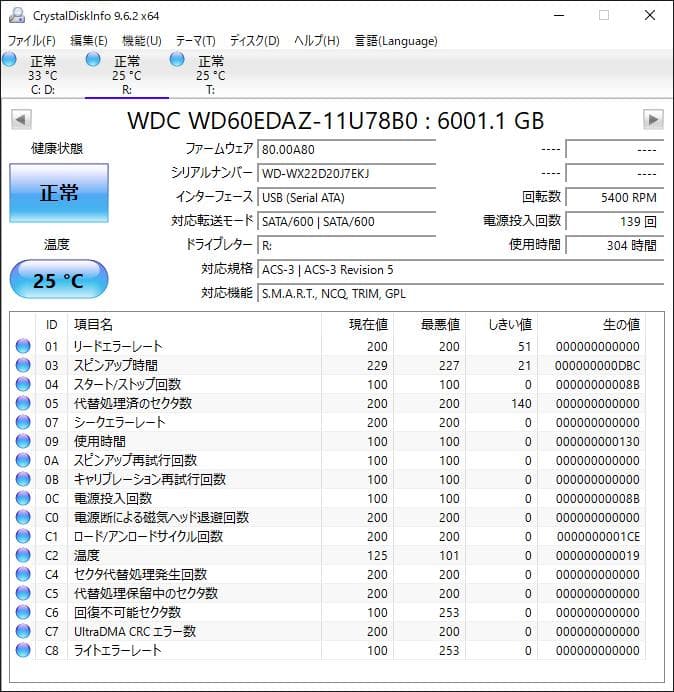The width and height of the screenshot is (674, 692).
Task: Open the ファイル(F) menu
Action: pyautogui.click(x=32, y=41)
